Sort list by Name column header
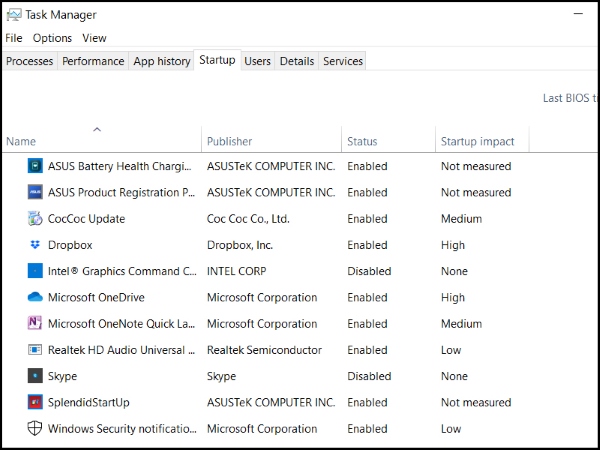 pos(21,141)
